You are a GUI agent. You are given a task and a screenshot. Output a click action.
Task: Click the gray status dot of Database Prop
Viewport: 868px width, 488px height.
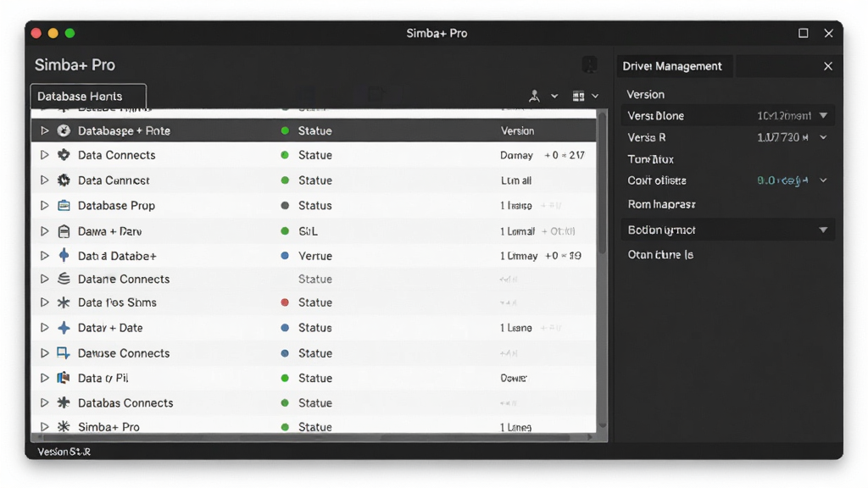tap(285, 205)
